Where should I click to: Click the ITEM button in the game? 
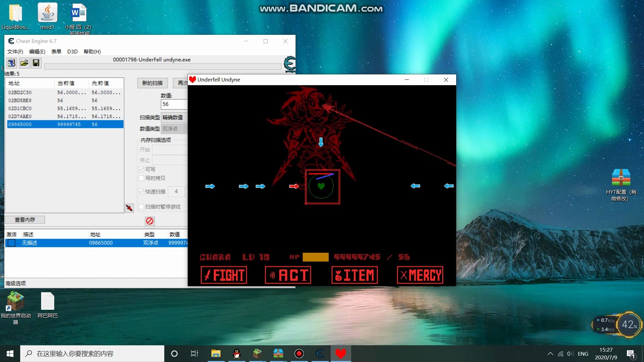point(355,275)
